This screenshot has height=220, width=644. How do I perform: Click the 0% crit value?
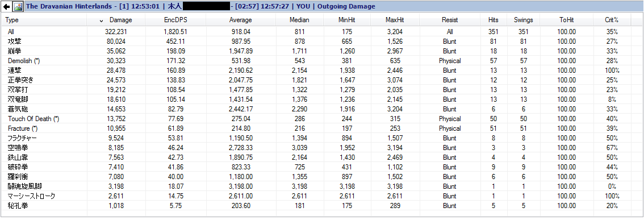click(x=612, y=186)
